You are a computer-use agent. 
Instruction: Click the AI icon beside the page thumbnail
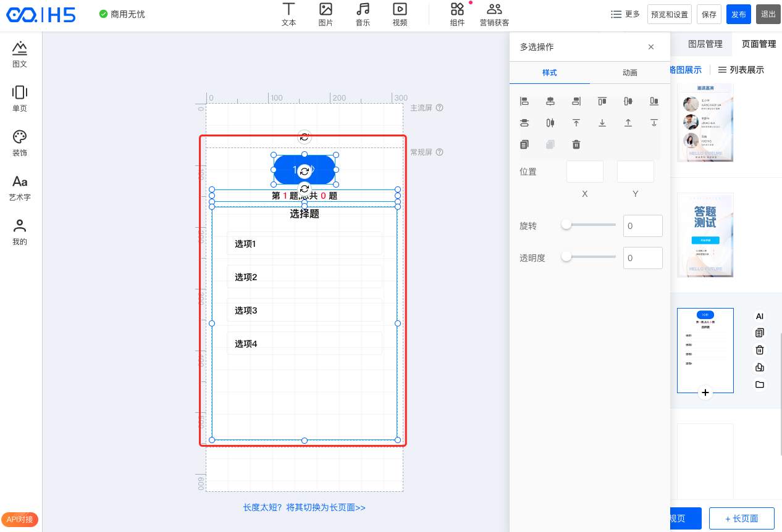coord(760,316)
